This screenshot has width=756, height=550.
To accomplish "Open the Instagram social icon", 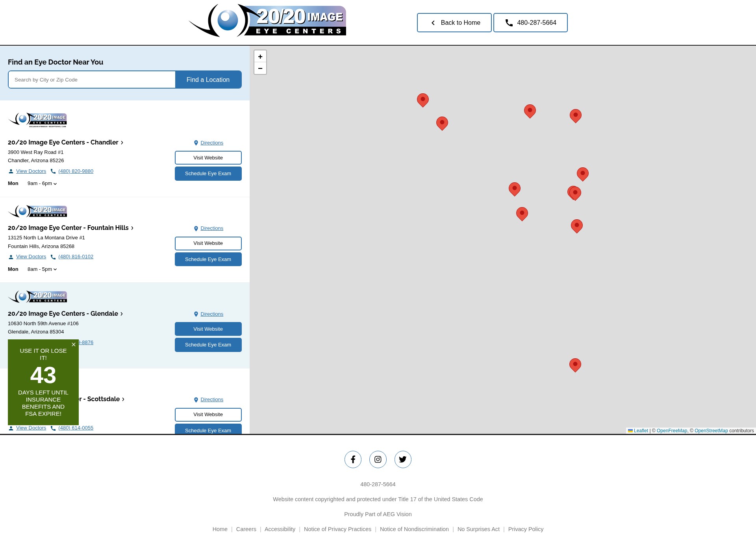I will point(378,459).
